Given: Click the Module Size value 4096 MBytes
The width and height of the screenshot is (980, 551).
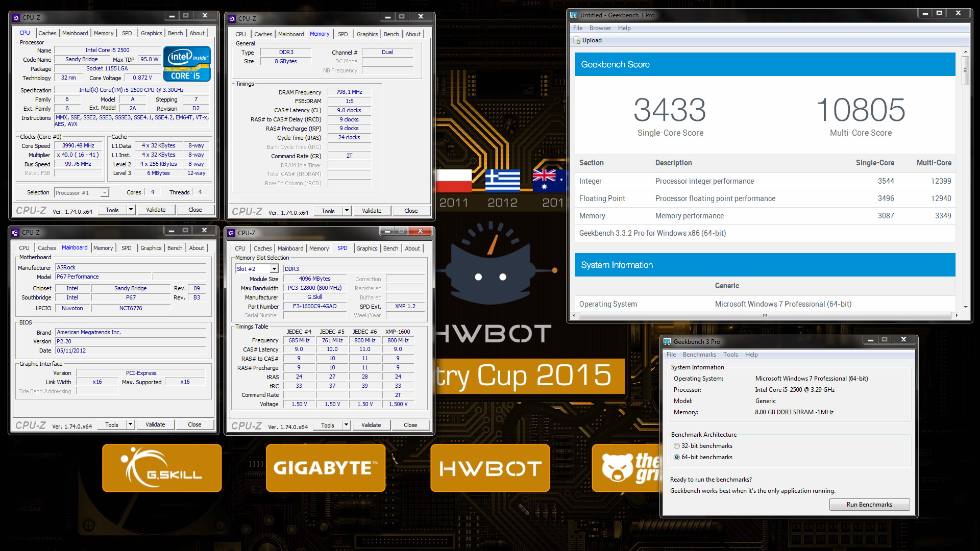Looking at the screenshot, I should point(314,279).
